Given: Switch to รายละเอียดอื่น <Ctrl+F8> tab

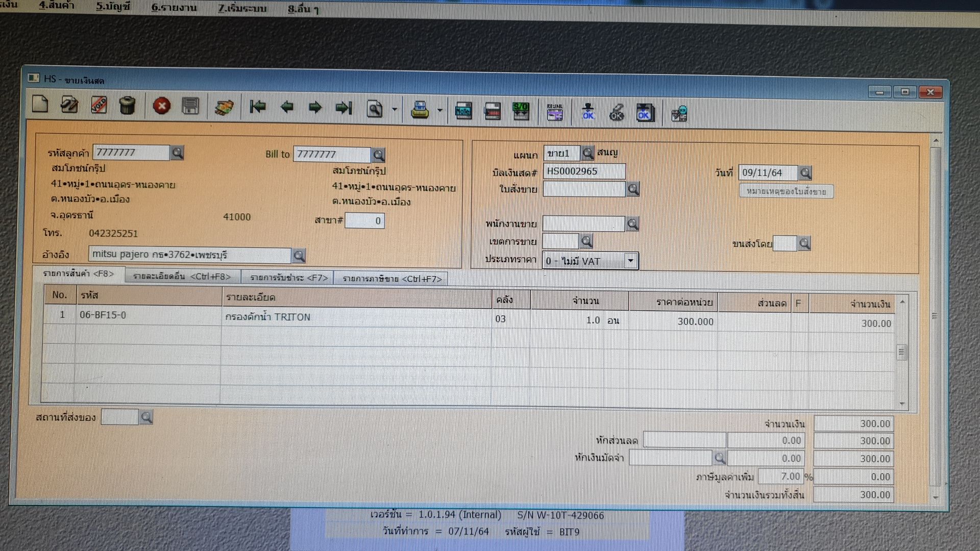Looking at the screenshot, I should tap(182, 277).
